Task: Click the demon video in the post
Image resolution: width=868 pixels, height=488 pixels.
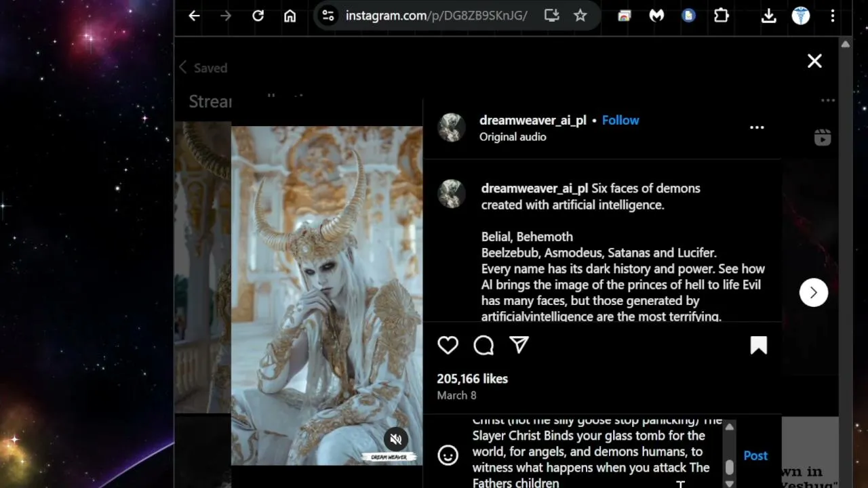Action: pyautogui.click(x=327, y=296)
